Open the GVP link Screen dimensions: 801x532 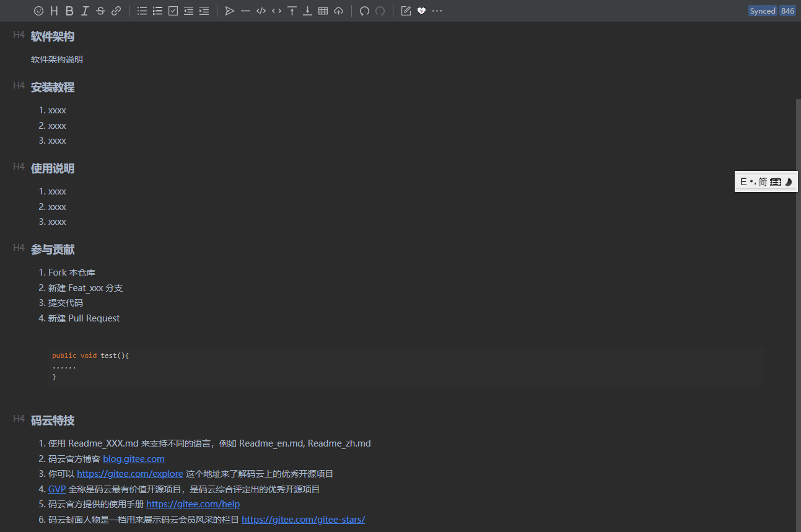click(x=56, y=489)
